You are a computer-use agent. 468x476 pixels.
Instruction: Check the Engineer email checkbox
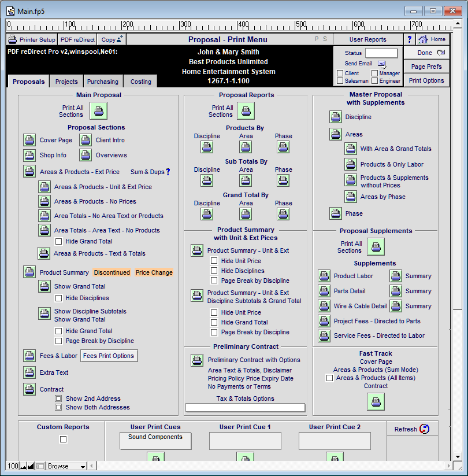(374, 81)
